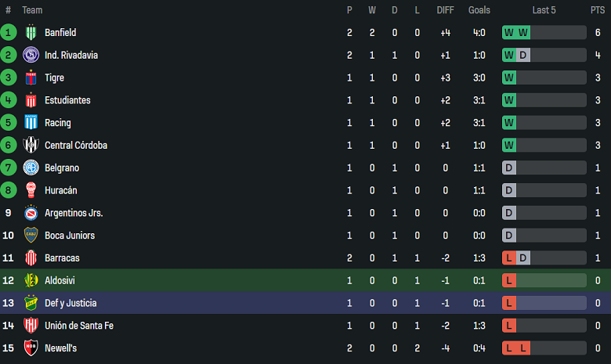The image size is (611, 364).
Task: Sort table by PTS column header
Action: click(598, 10)
